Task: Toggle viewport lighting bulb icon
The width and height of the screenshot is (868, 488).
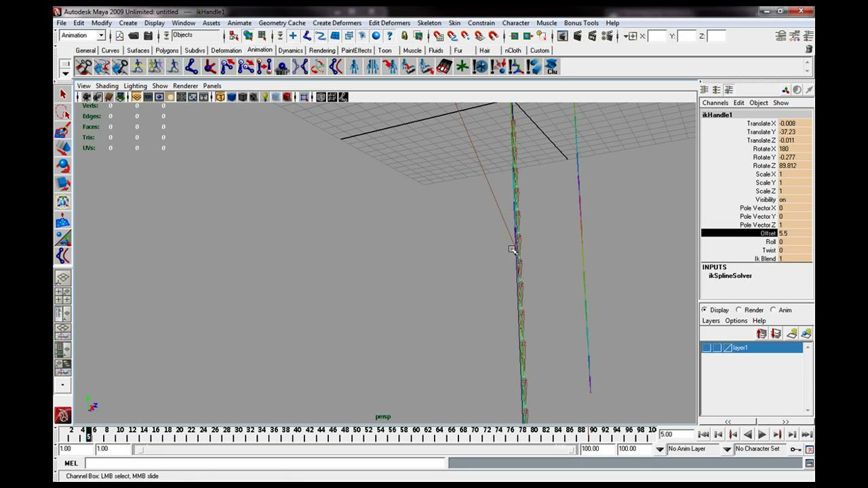Action: 265,97
